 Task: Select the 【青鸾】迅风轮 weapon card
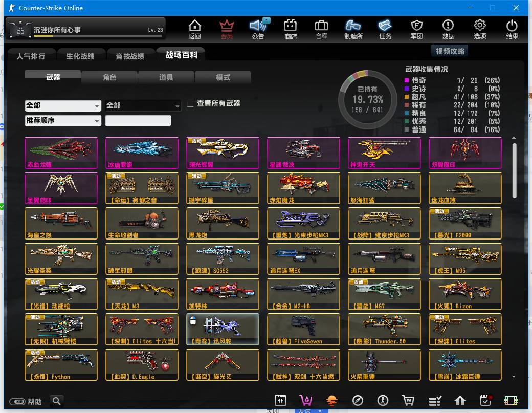tap(223, 329)
